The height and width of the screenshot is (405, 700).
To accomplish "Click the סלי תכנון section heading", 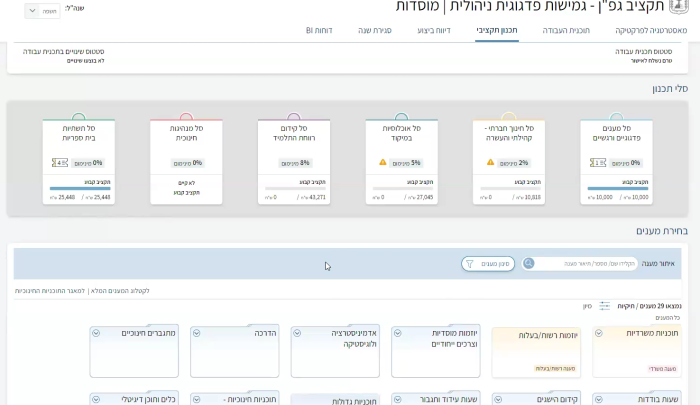I will tap(670, 89).
